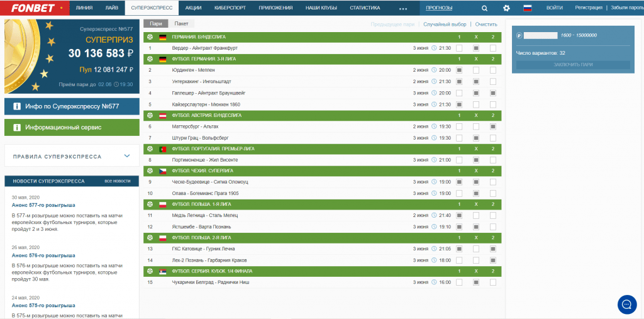Toggle outcome X for Вердер - Айнтрахт Франкфурт
The width and height of the screenshot is (644, 319).
click(476, 48)
